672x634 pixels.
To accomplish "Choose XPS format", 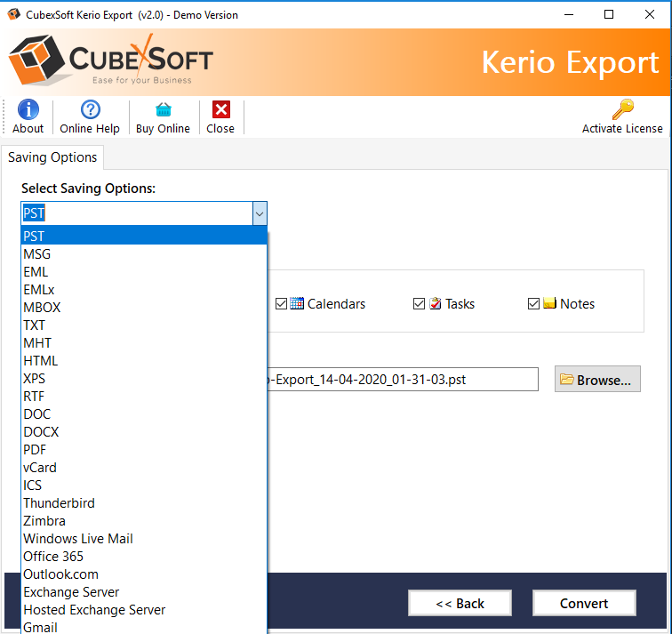I will click(144, 379).
